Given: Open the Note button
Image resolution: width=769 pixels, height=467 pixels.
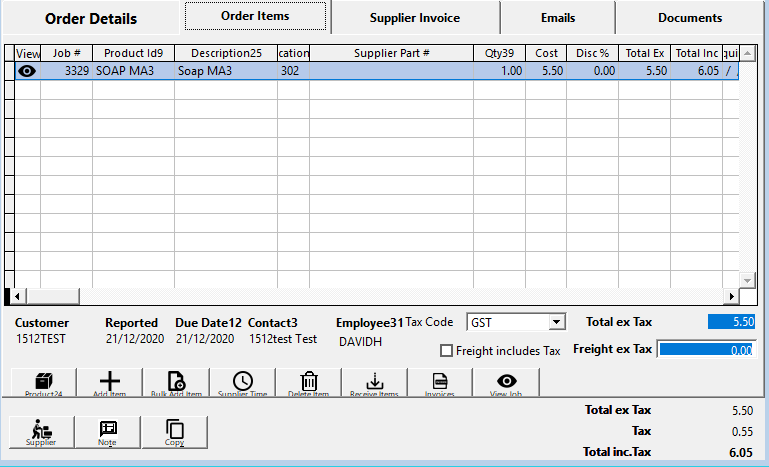Looking at the screenshot, I should 108,431.
